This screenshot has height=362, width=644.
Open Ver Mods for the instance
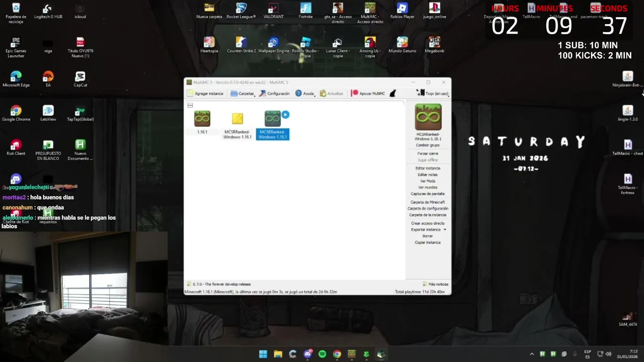tap(428, 181)
